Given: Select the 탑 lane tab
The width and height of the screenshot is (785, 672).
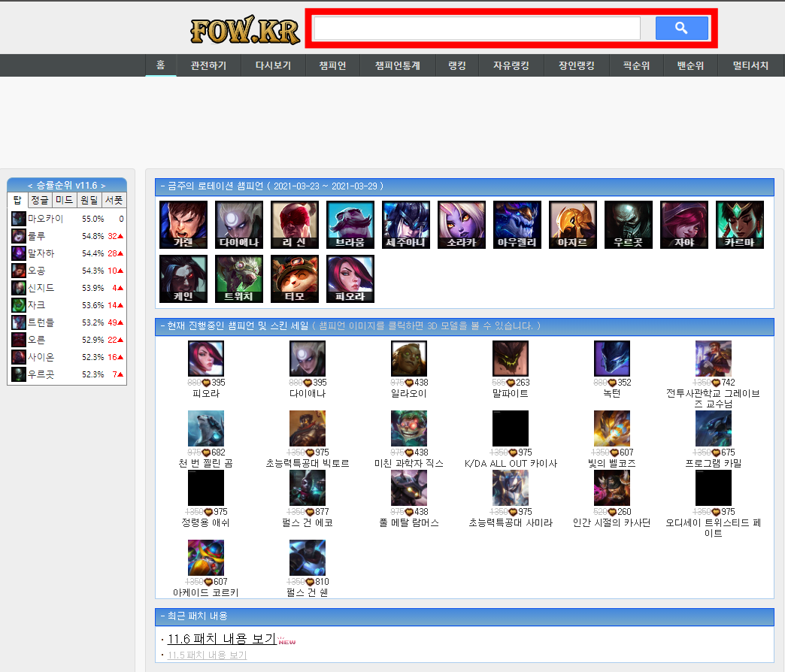Looking at the screenshot, I should [17, 200].
